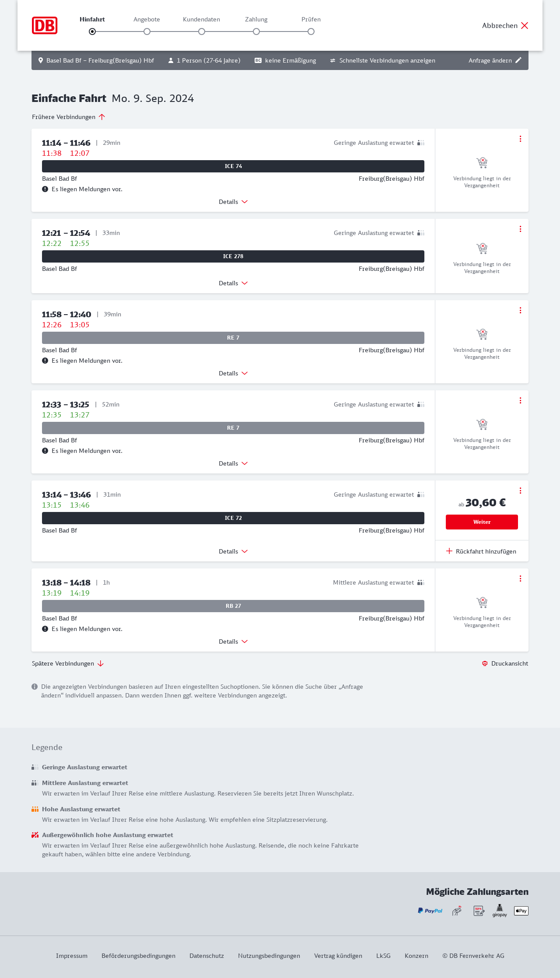This screenshot has width=560, height=978.
Task: Load Spätere Verbindungen
Action: pyautogui.click(x=68, y=663)
